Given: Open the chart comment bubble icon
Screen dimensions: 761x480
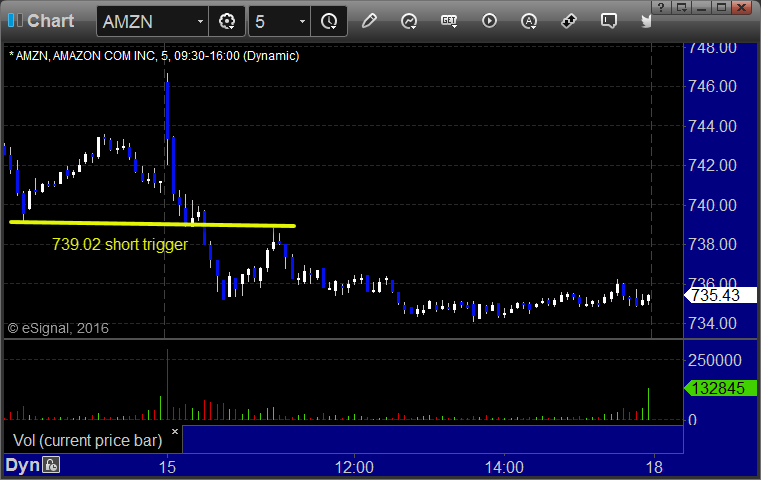Looking at the screenshot, I should coord(609,21).
